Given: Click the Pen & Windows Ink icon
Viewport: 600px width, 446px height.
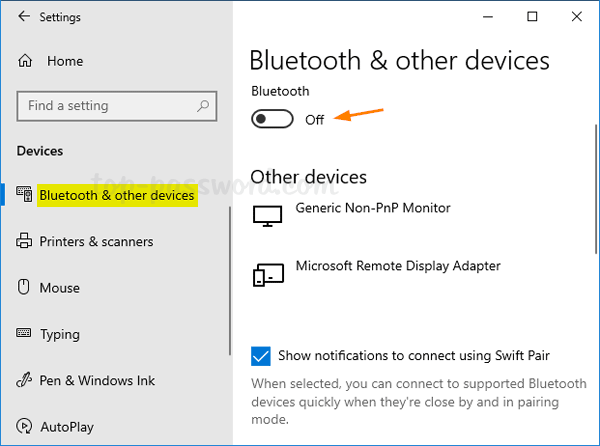Looking at the screenshot, I should pyautogui.click(x=25, y=380).
